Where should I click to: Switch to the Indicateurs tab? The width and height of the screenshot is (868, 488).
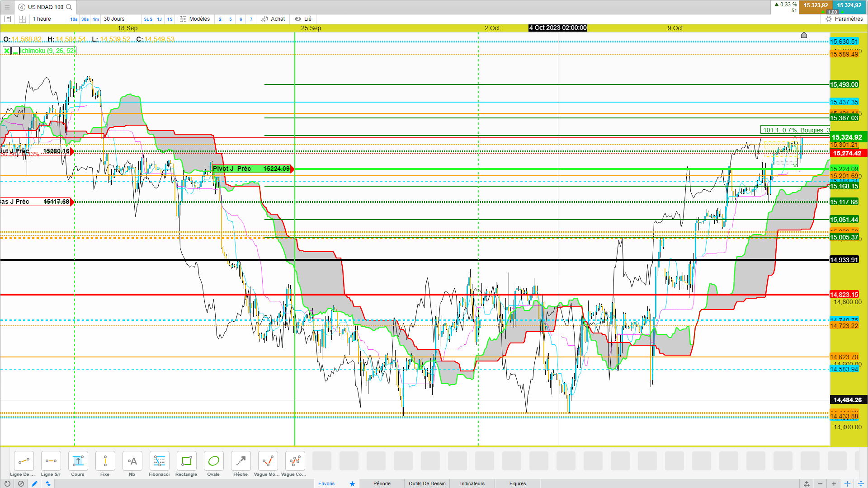click(x=472, y=483)
